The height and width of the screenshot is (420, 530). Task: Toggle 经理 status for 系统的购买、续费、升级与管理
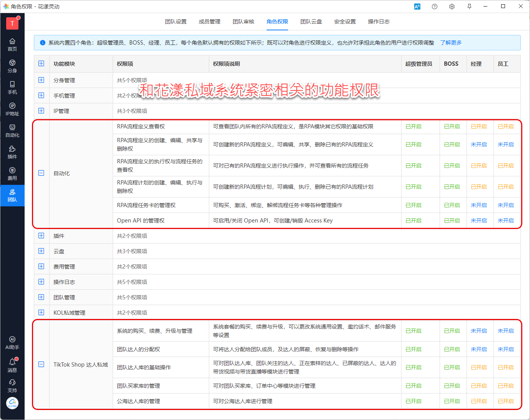[x=479, y=331]
